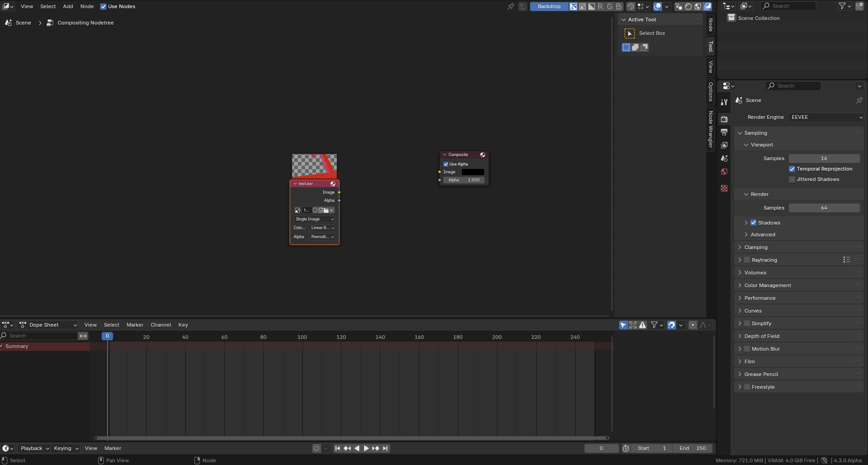Switch to the Node Wrangler sidebar tab

click(710, 129)
